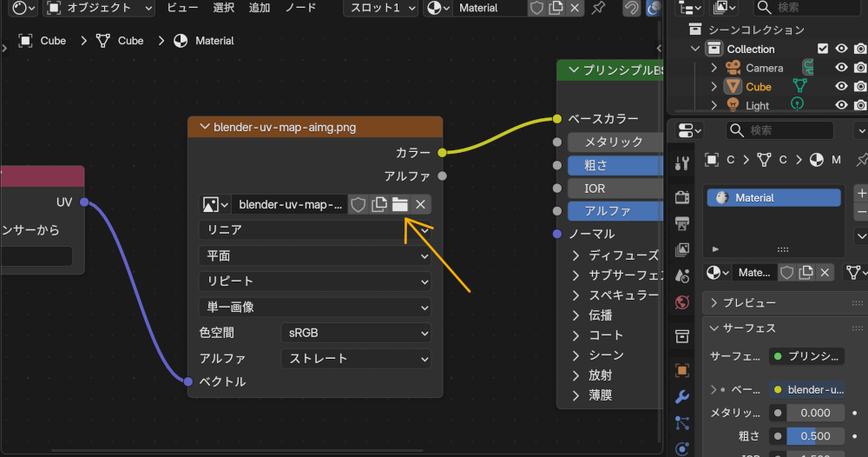Open the Render properties tab
This screenshot has height=457, width=868.
682,197
